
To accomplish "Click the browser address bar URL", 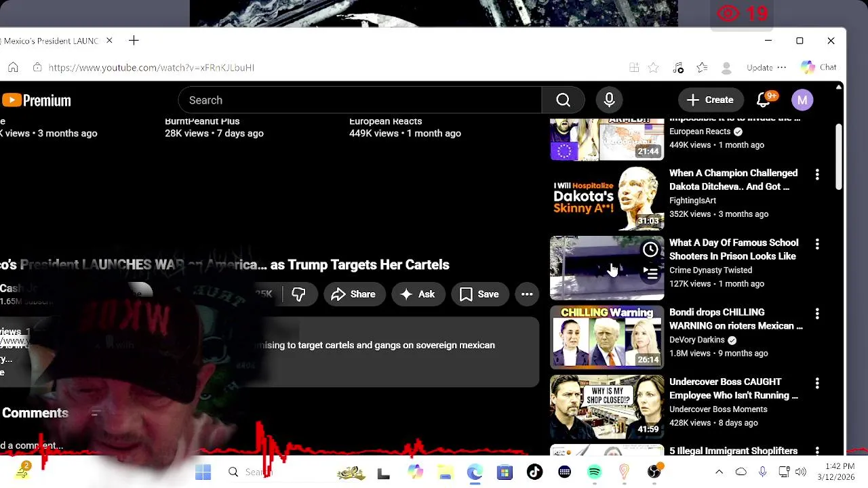I will [x=151, y=68].
